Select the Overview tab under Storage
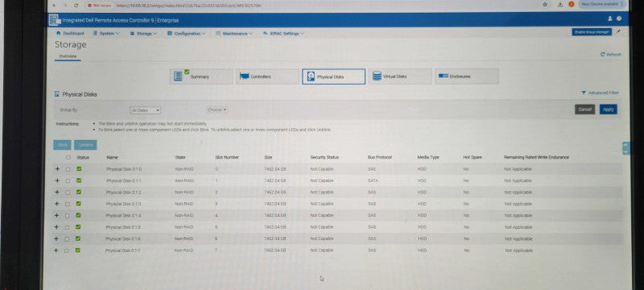 point(68,56)
